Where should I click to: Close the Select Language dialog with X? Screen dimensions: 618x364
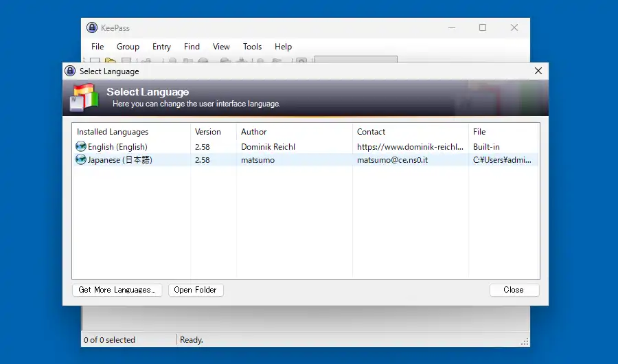tap(538, 71)
